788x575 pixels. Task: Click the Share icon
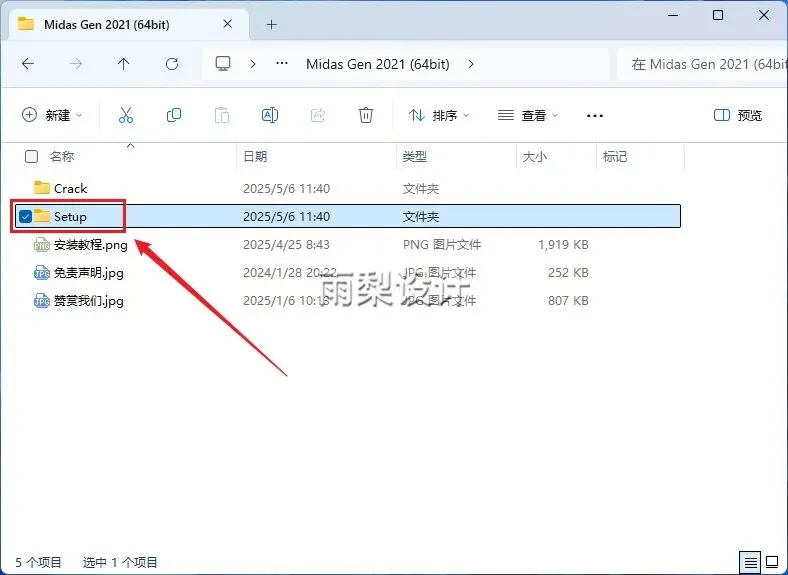pos(318,115)
